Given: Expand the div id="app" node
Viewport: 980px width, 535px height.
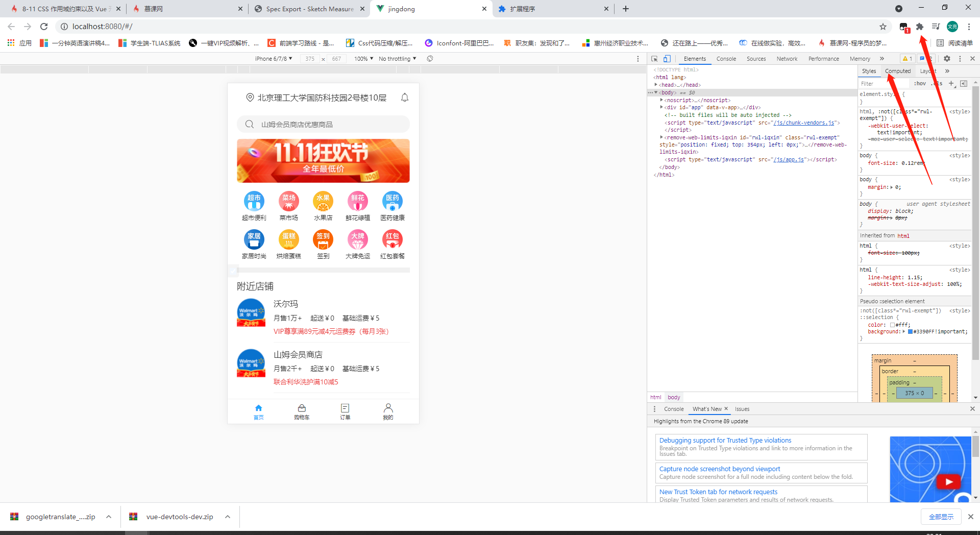Looking at the screenshot, I should point(661,107).
